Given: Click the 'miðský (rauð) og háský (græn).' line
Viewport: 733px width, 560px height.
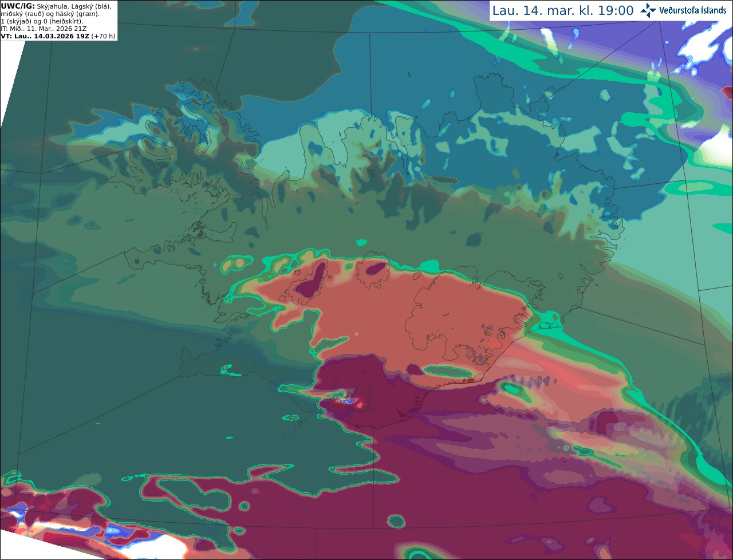Looking at the screenshot, I should tap(50, 14).
